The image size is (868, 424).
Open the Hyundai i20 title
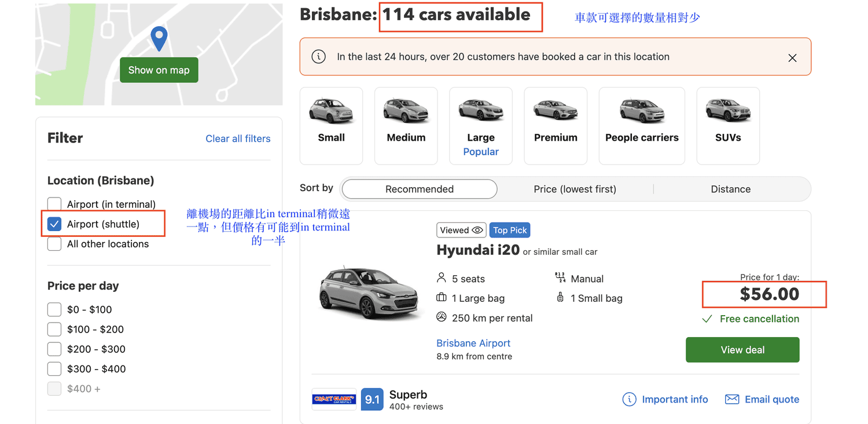tap(477, 250)
